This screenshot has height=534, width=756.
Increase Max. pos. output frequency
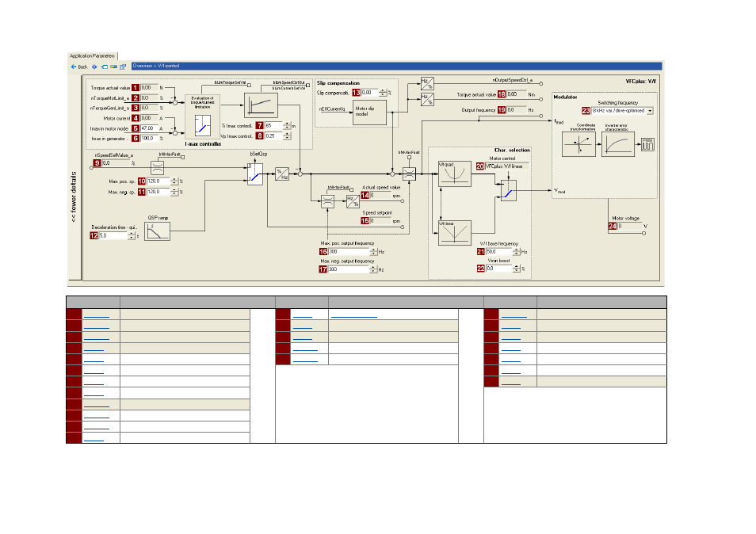tap(374, 250)
